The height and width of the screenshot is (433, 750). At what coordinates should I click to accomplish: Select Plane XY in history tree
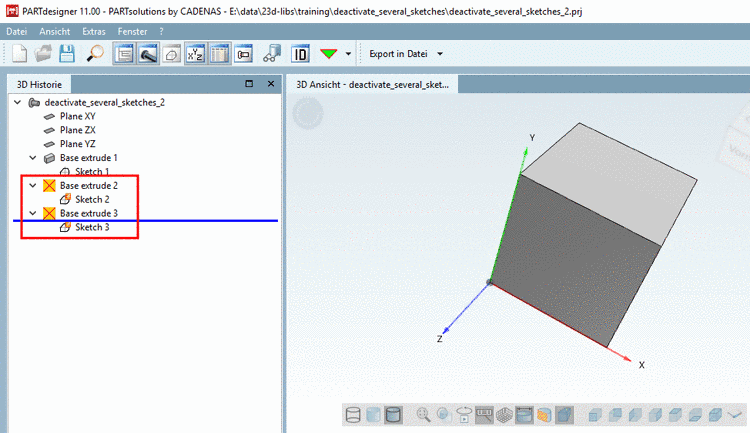click(77, 116)
